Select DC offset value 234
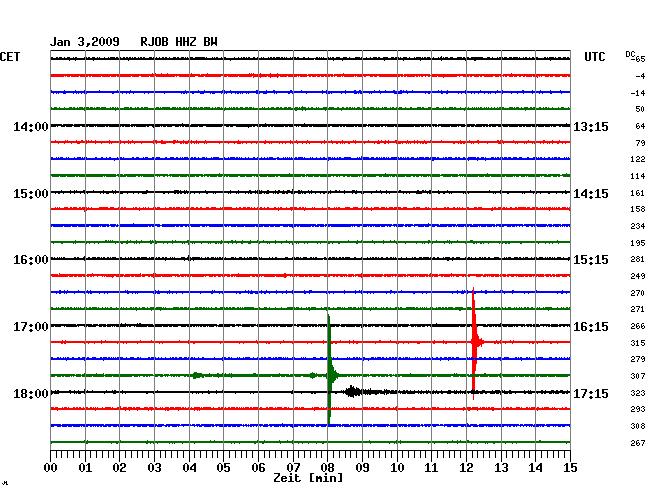Screen dimensions: 650x494 click(x=638, y=226)
